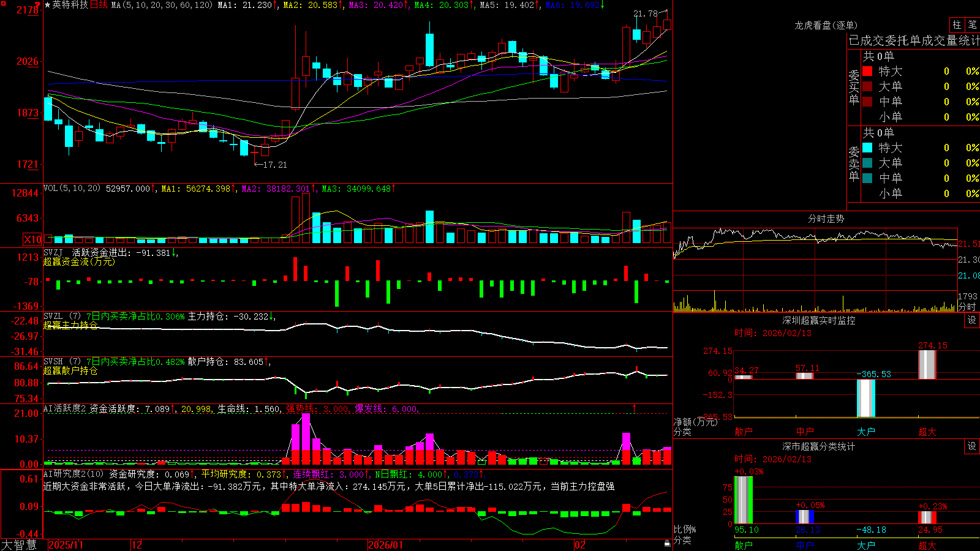
Task: Open the VOL(5,10,20) indicator label
Action: (72, 189)
